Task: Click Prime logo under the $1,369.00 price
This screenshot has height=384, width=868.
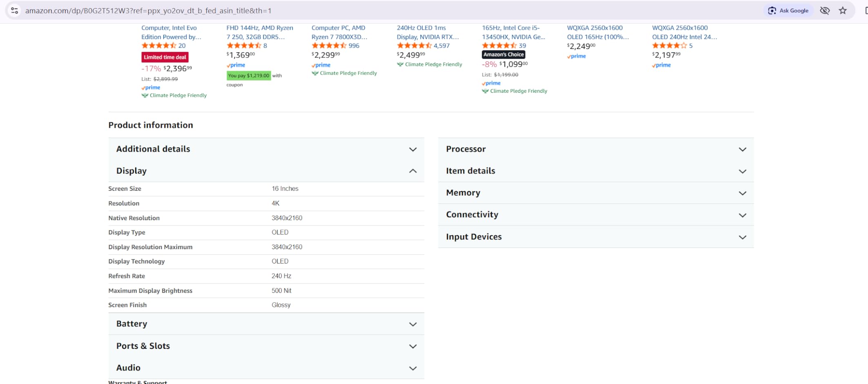Action: click(236, 65)
